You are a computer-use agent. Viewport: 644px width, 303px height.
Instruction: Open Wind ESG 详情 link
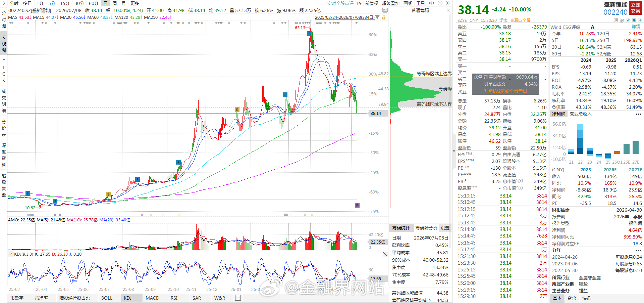[x=636, y=27]
